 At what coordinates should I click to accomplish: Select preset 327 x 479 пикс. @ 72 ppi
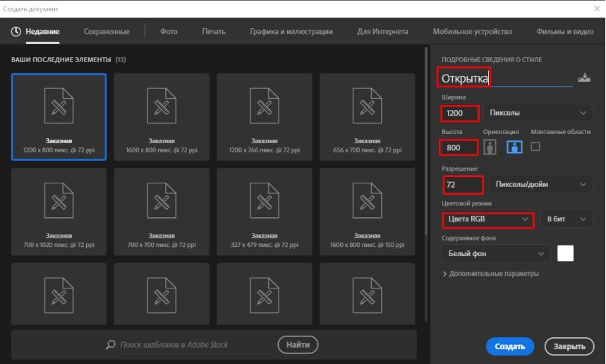click(265, 212)
